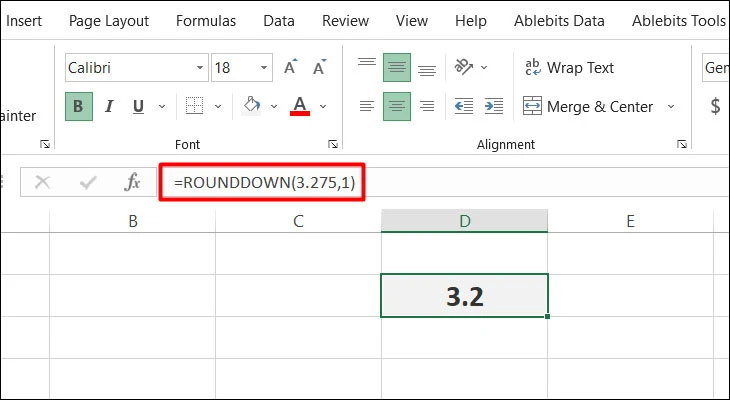Open the Data tab
The width and height of the screenshot is (730, 400).
pos(279,21)
